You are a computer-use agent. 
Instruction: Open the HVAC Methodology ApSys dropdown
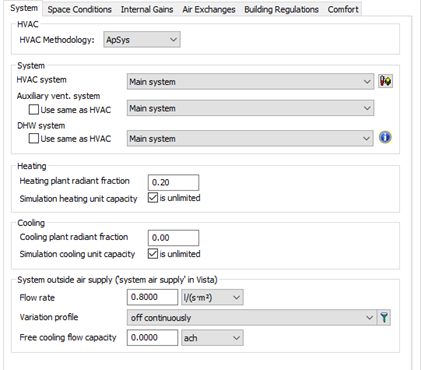[142, 39]
